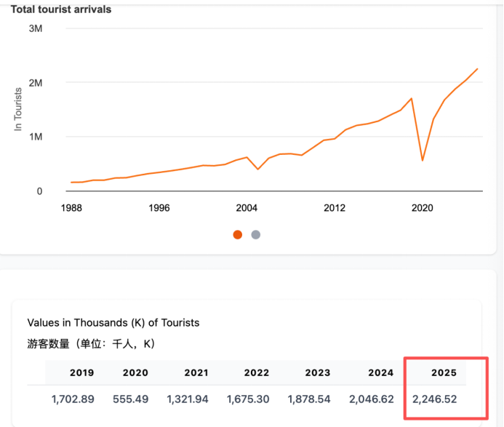Click the 2021 column header
The width and height of the screenshot is (504, 427).
(x=196, y=372)
